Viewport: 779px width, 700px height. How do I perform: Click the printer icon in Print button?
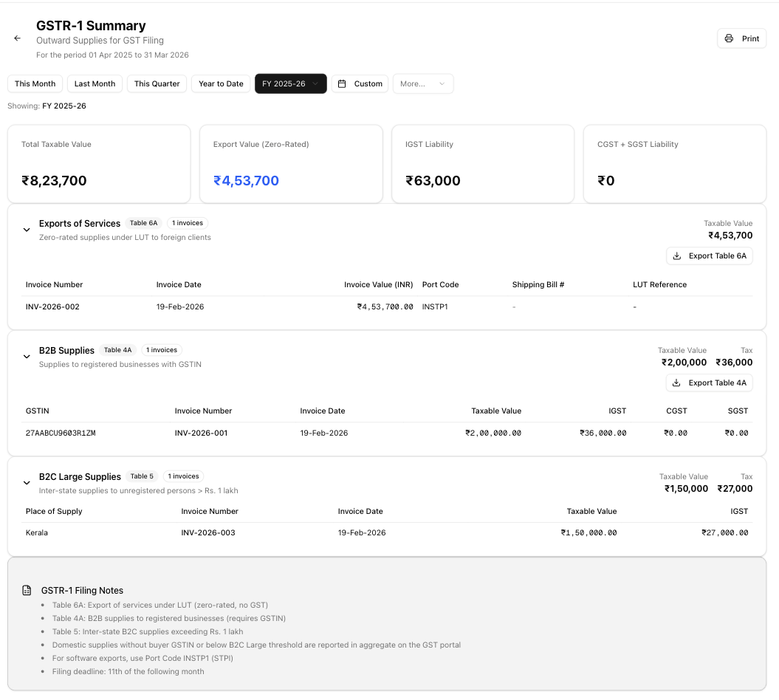729,38
